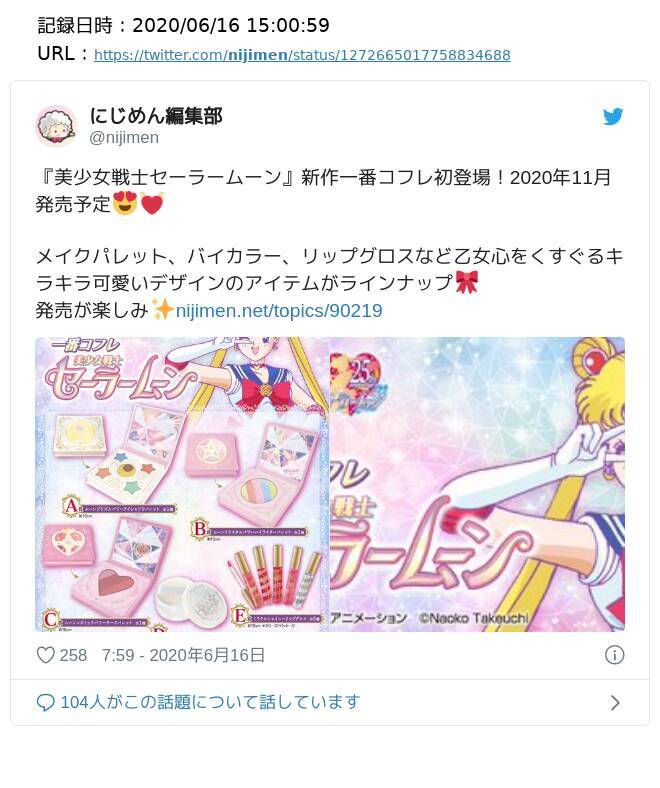Click the 7:59 - 2020年6月16日 timestamp
Viewport: 660px width, 788px height.
coord(183,655)
